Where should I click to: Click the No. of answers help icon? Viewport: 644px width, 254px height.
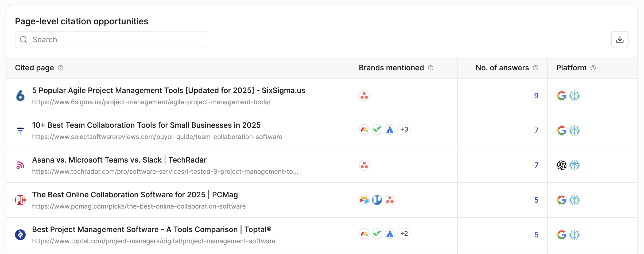(x=536, y=68)
